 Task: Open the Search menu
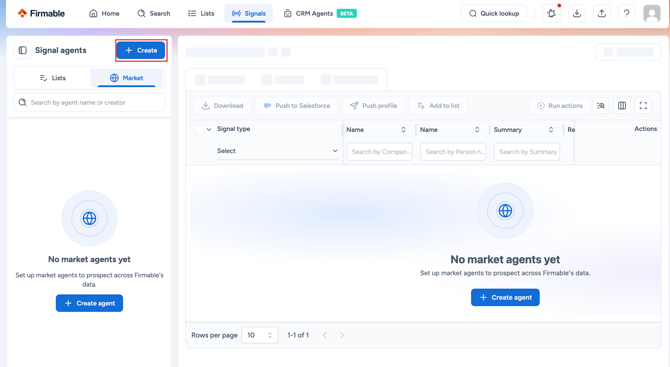[x=154, y=13]
